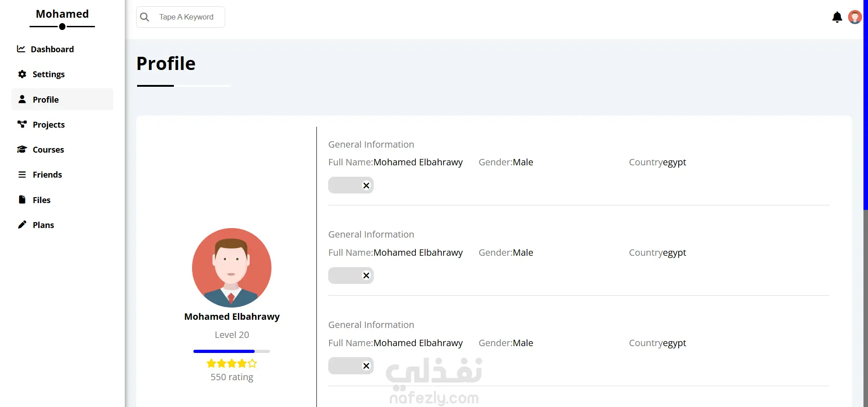Click the Mohamed logo title
This screenshot has height=407, width=868.
pyautogui.click(x=62, y=15)
